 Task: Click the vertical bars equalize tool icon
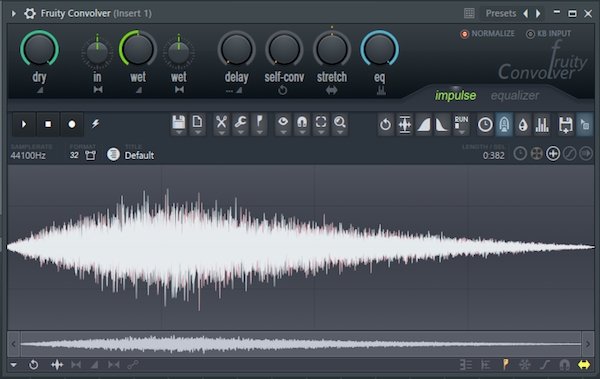[x=542, y=124]
